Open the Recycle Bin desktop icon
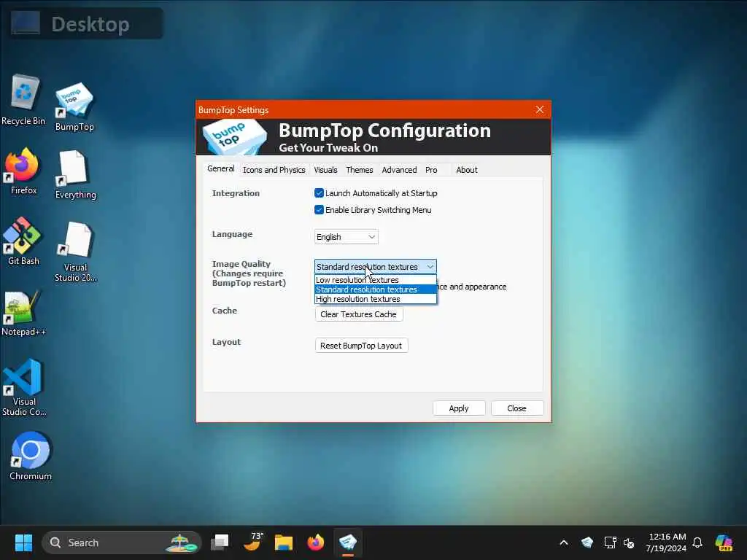Viewport: 747px width, 560px height. tap(23, 100)
